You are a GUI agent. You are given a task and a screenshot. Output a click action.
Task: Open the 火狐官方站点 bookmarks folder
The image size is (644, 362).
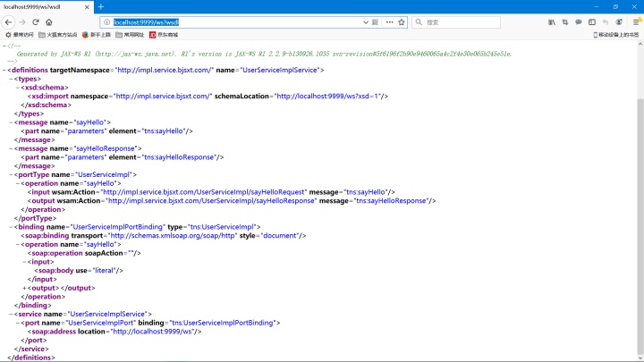pos(58,35)
